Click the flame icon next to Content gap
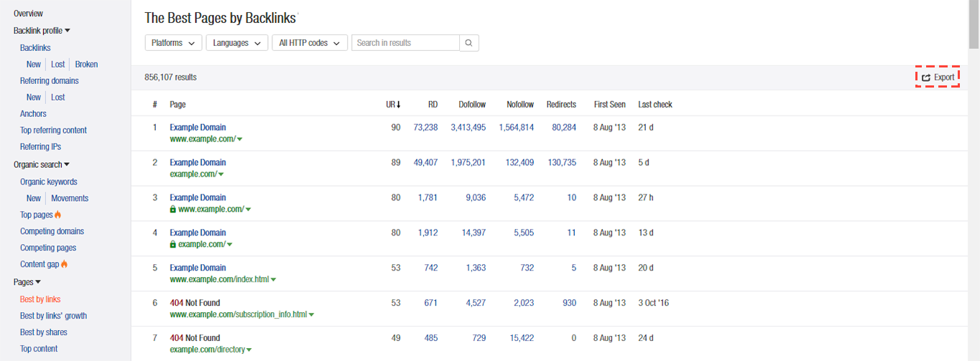Viewport: 980px width, 361px height. tap(64, 264)
